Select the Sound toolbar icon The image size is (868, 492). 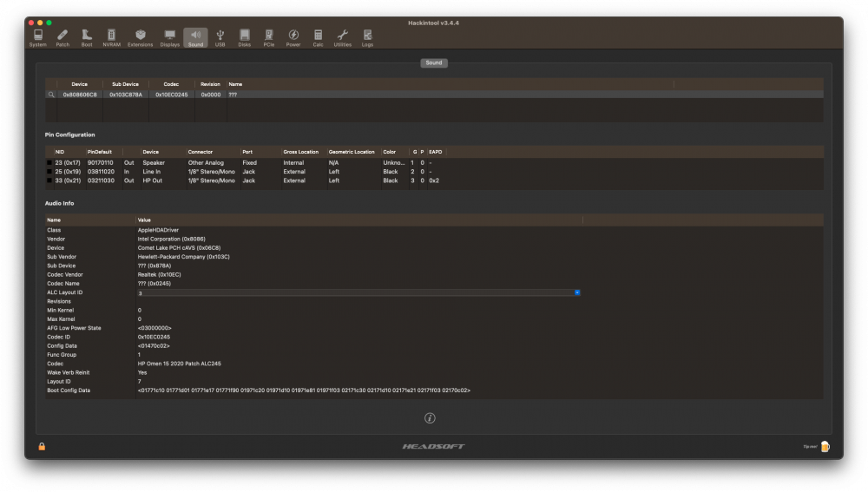click(195, 37)
